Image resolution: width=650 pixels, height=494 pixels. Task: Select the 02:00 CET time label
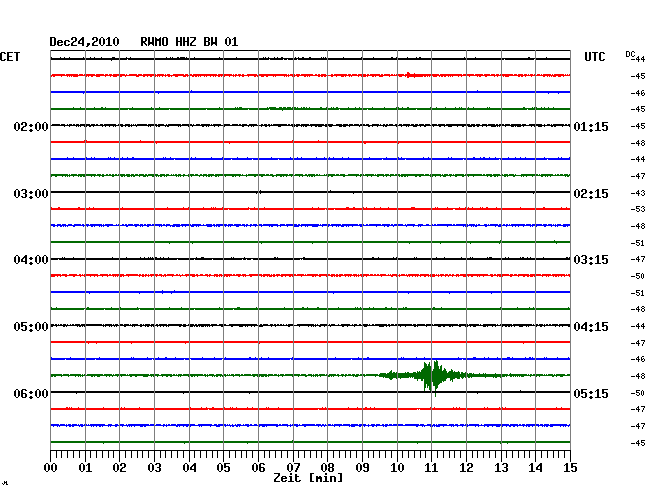pos(31,126)
